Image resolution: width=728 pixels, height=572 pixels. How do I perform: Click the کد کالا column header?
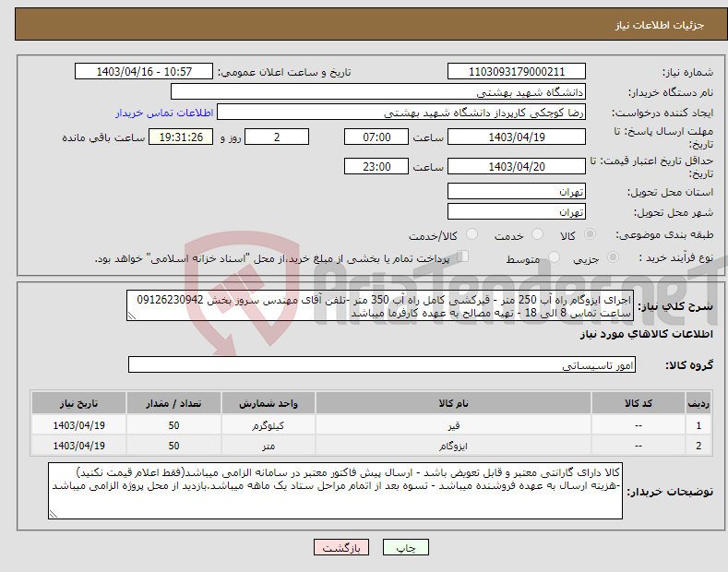(638, 403)
